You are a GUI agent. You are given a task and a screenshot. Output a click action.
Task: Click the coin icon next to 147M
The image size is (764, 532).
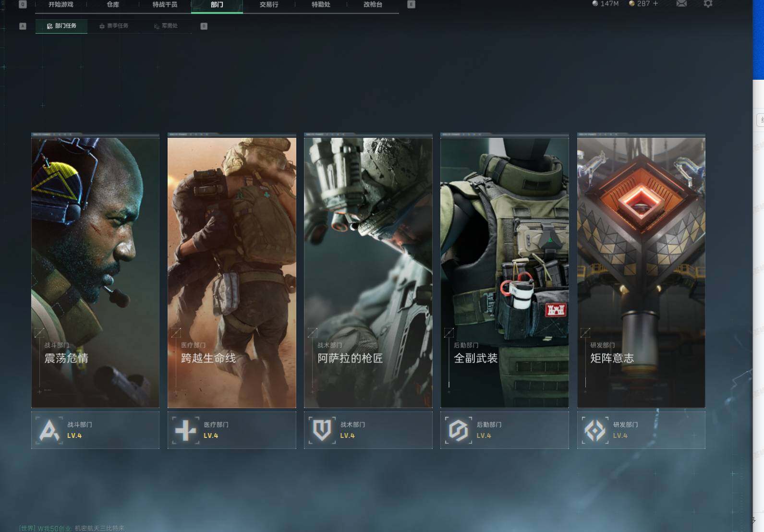coord(595,3)
